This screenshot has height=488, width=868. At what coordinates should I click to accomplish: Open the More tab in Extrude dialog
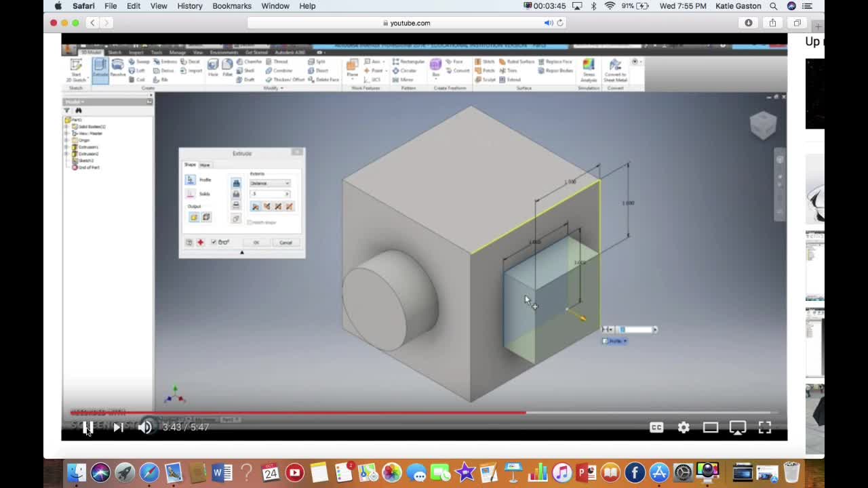point(205,165)
